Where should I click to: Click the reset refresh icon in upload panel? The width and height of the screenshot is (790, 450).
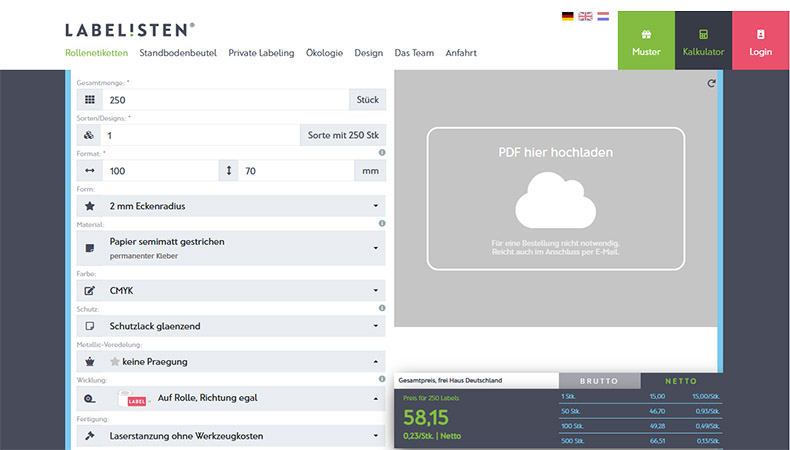[x=711, y=84]
